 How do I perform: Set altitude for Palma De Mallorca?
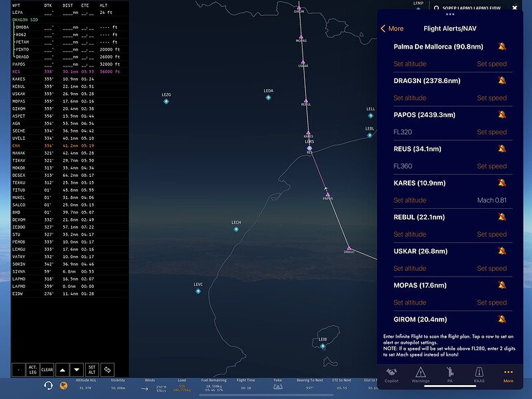(x=410, y=64)
